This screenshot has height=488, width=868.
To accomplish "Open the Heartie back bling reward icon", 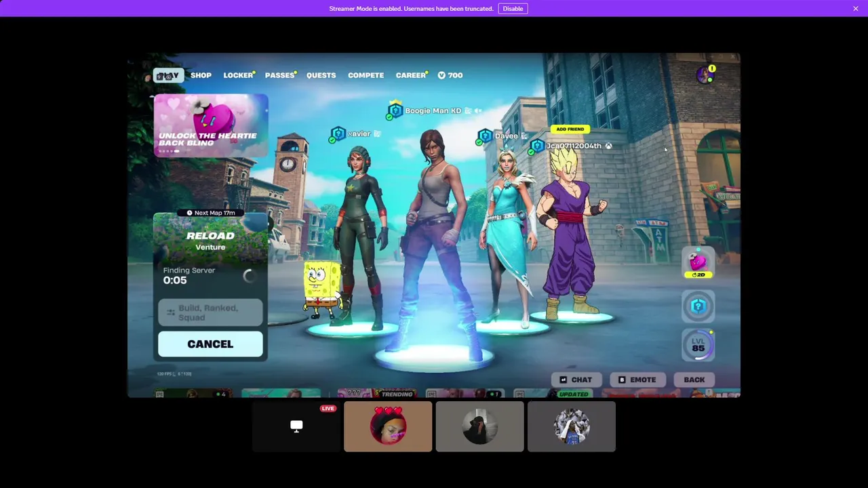I will point(698,263).
